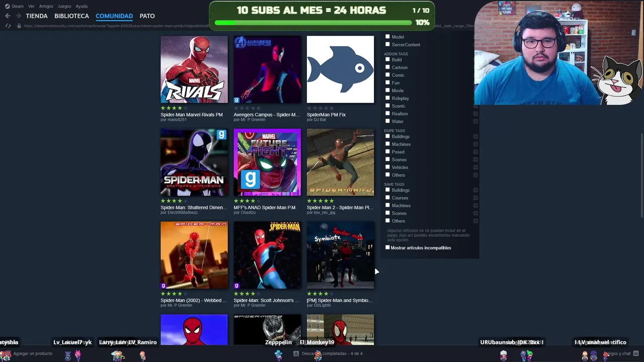Reload the page with the refresh icon
Image resolution: width=644 pixels, height=362 pixels.
coord(8,26)
